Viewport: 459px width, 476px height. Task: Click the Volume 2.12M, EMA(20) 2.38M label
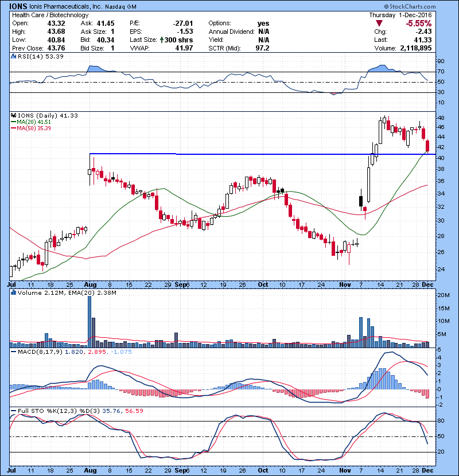point(67,292)
